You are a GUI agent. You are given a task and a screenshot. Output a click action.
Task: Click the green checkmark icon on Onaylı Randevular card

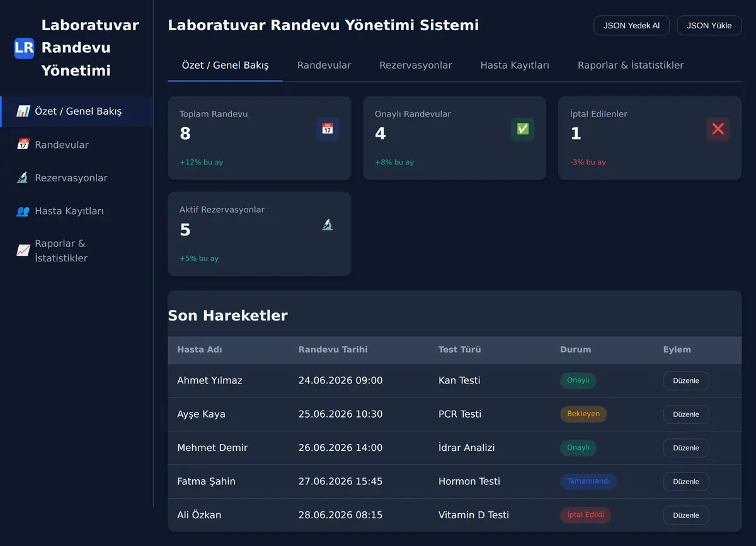pos(523,129)
